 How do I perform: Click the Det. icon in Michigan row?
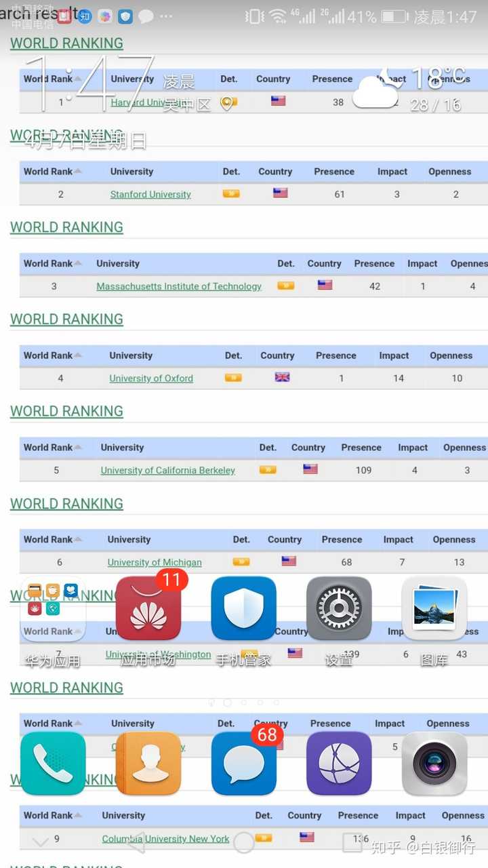(x=241, y=561)
